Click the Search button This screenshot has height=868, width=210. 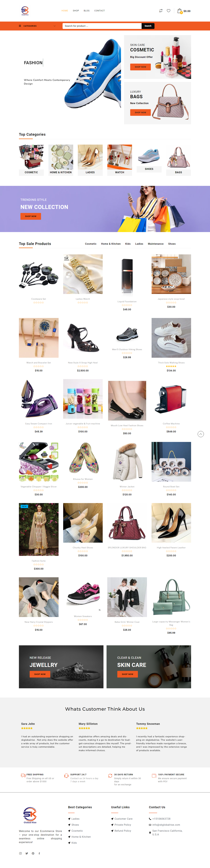[x=148, y=26]
